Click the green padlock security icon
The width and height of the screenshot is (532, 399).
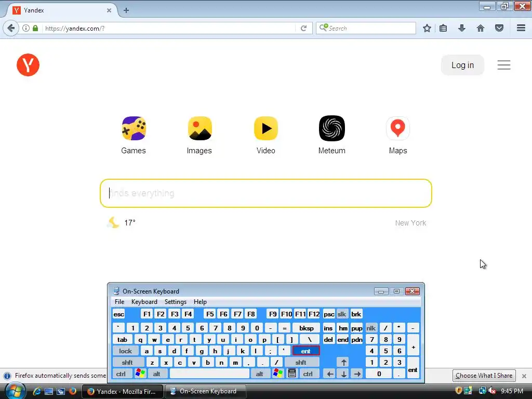coord(35,28)
